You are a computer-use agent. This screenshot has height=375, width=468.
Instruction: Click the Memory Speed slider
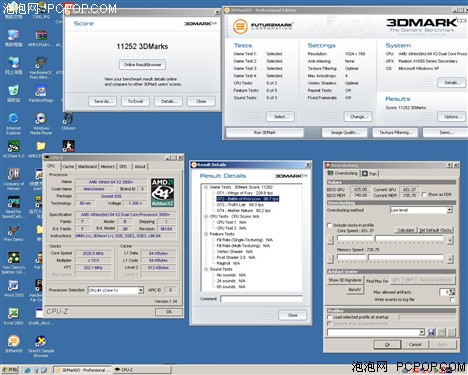tap(390, 258)
